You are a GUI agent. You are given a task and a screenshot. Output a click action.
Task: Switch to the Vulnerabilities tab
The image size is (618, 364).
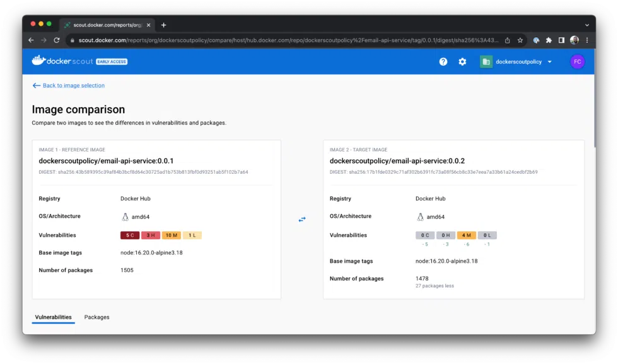[x=53, y=317]
